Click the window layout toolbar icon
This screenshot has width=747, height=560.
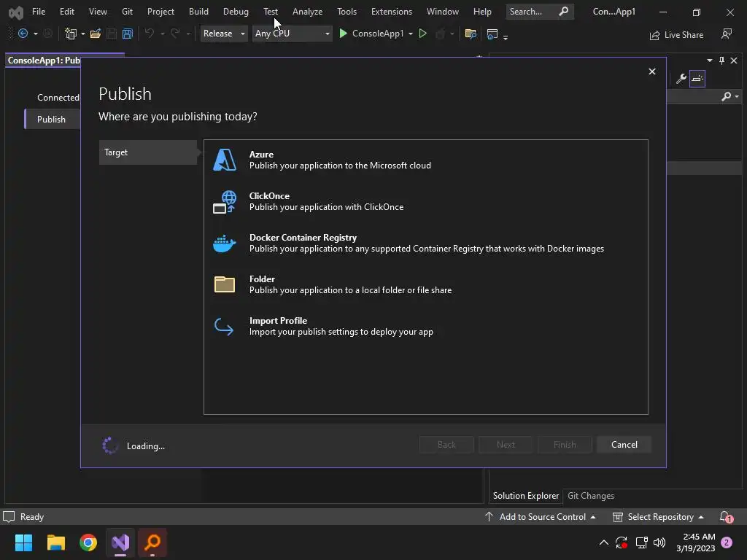(x=492, y=34)
